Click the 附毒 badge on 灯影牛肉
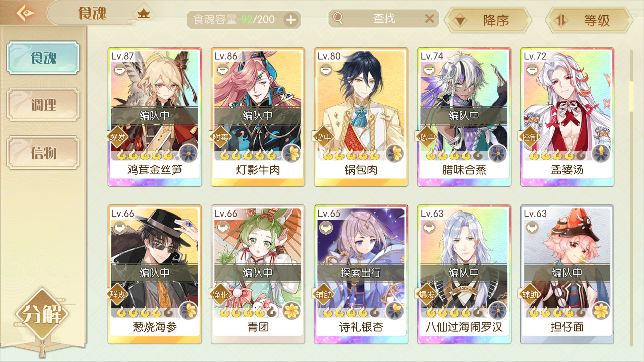The image size is (644, 362). click(x=221, y=137)
